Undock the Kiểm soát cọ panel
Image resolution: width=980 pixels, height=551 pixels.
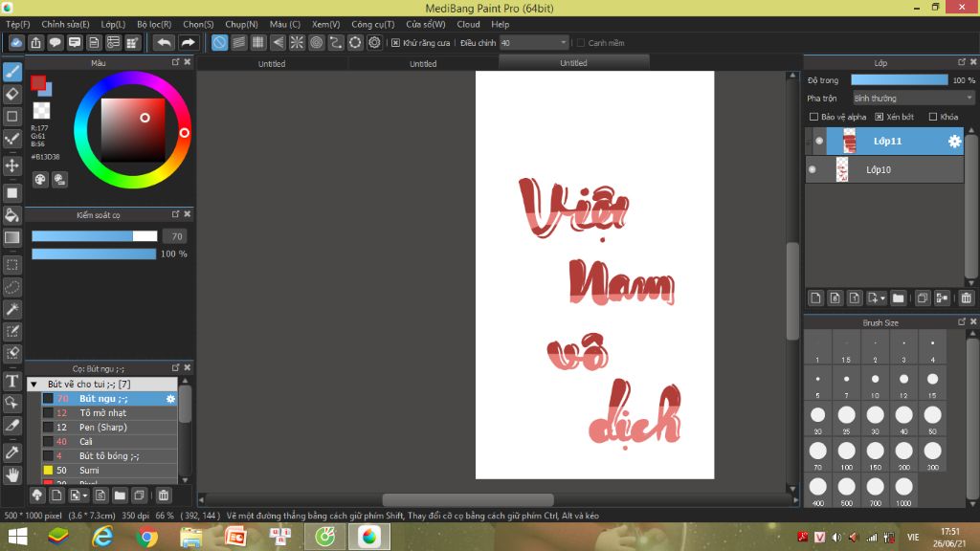[176, 213]
